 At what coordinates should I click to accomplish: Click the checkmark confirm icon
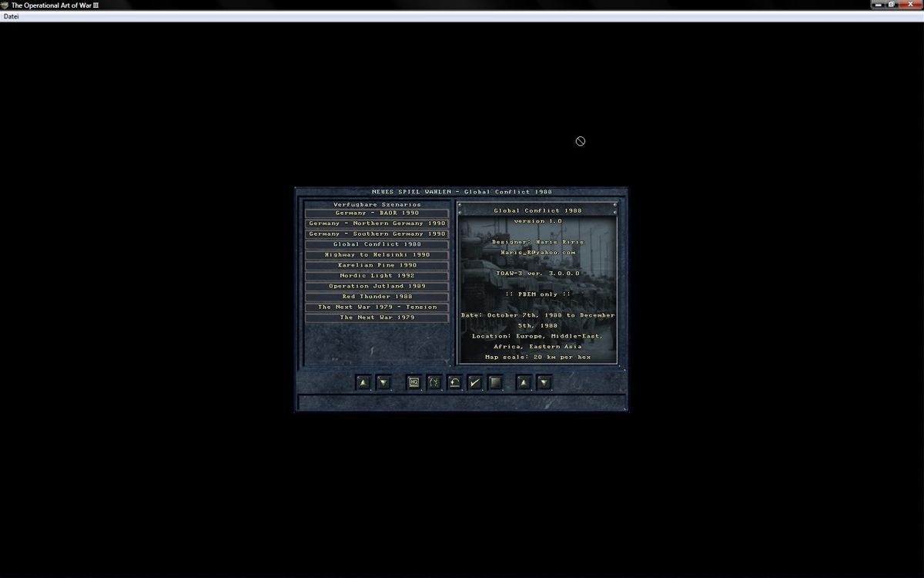pos(475,382)
